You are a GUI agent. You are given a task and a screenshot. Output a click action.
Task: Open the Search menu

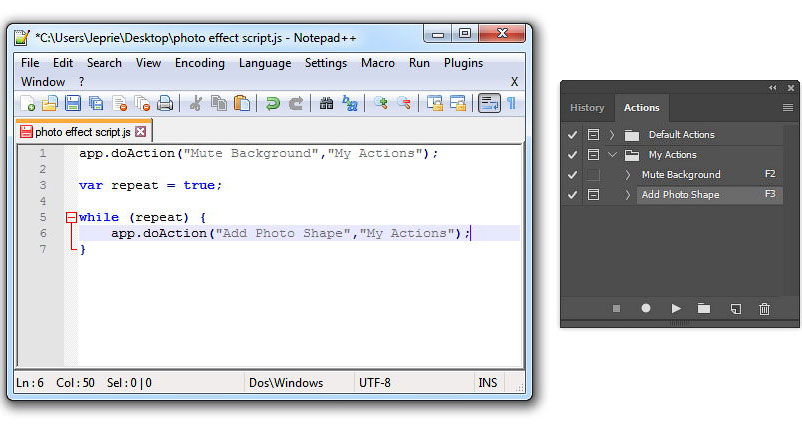(x=104, y=63)
